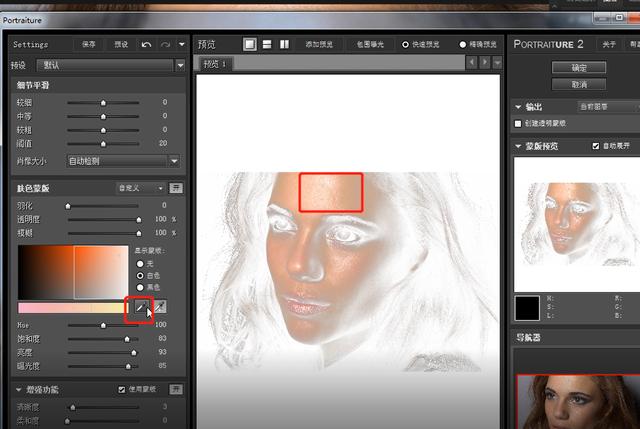
Task: Click 添加预览 (add preview) in toolbar
Action: [319, 44]
